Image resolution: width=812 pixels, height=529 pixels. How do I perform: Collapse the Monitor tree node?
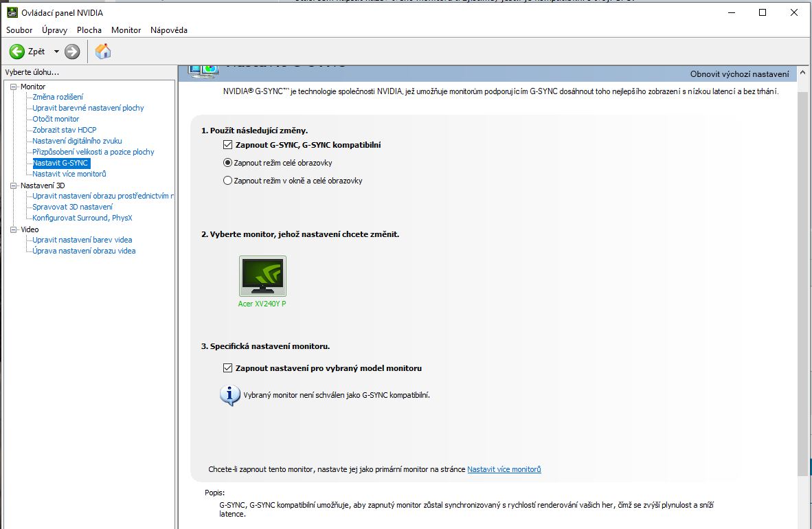tap(14, 87)
